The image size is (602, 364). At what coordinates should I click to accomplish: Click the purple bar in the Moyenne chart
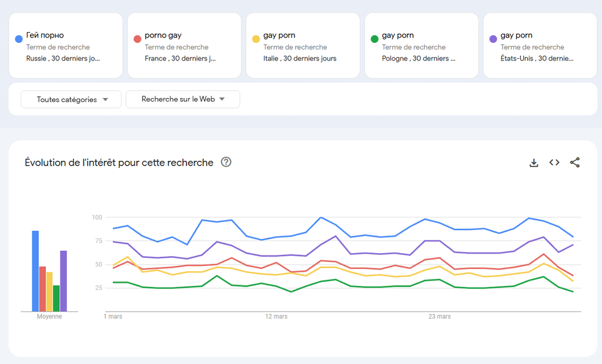click(x=63, y=281)
